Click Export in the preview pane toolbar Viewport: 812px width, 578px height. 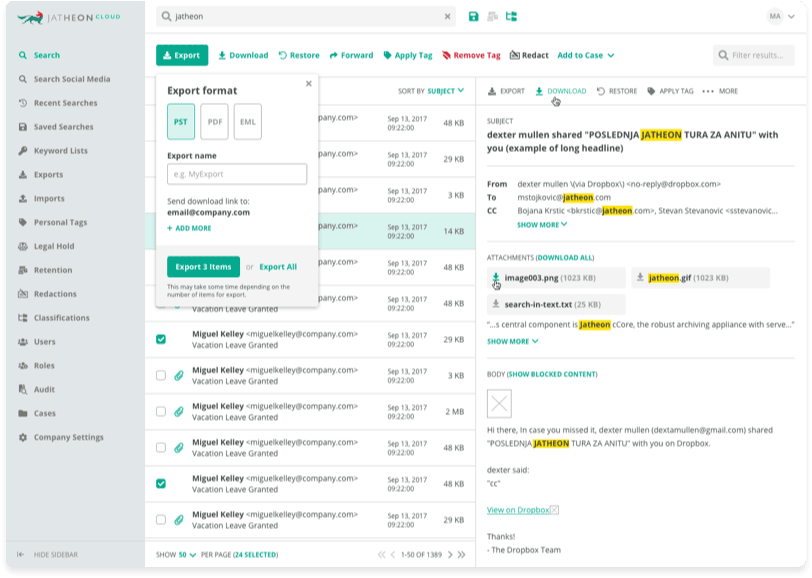point(506,91)
